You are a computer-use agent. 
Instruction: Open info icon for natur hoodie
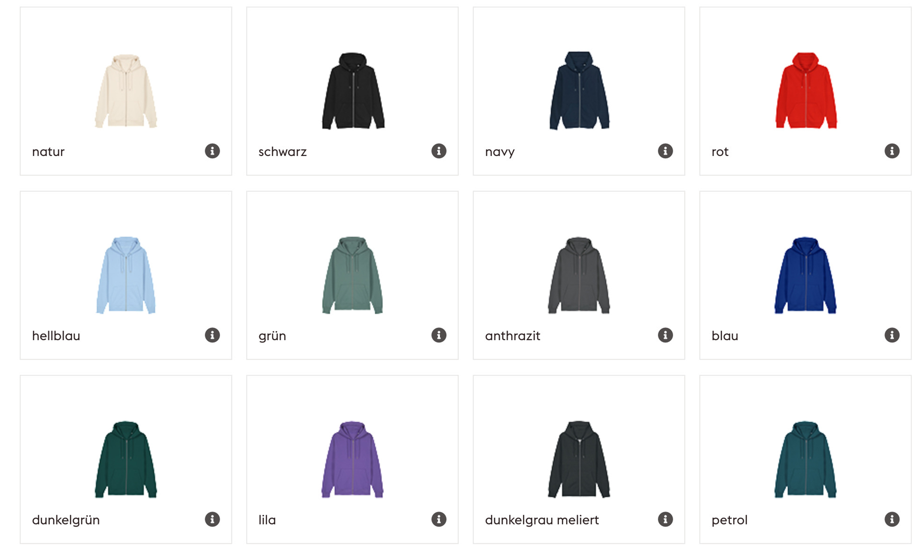click(212, 151)
